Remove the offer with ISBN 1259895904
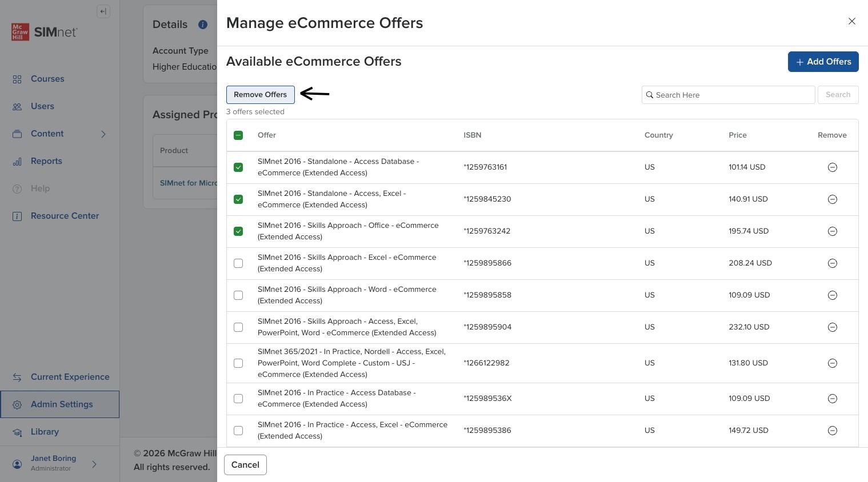The width and height of the screenshot is (868, 482). [833, 327]
